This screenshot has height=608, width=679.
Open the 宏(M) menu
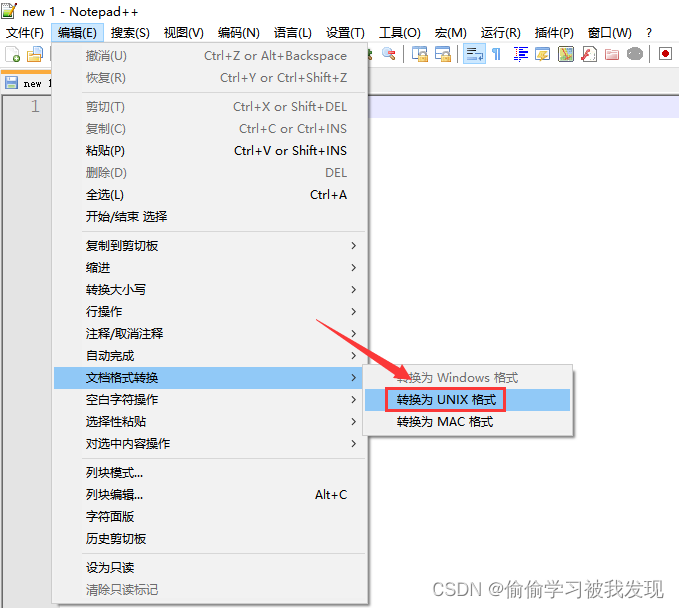pyautogui.click(x=450, y=33)
